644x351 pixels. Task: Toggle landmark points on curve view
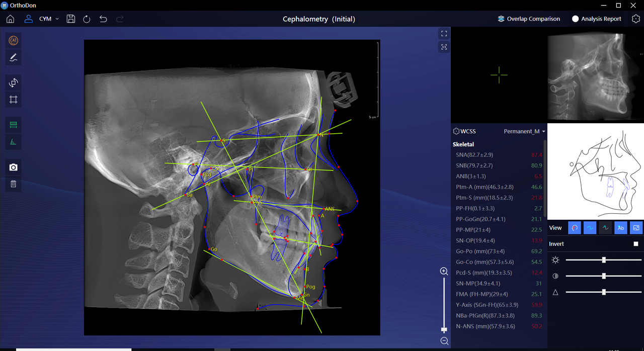pos(606,228)
